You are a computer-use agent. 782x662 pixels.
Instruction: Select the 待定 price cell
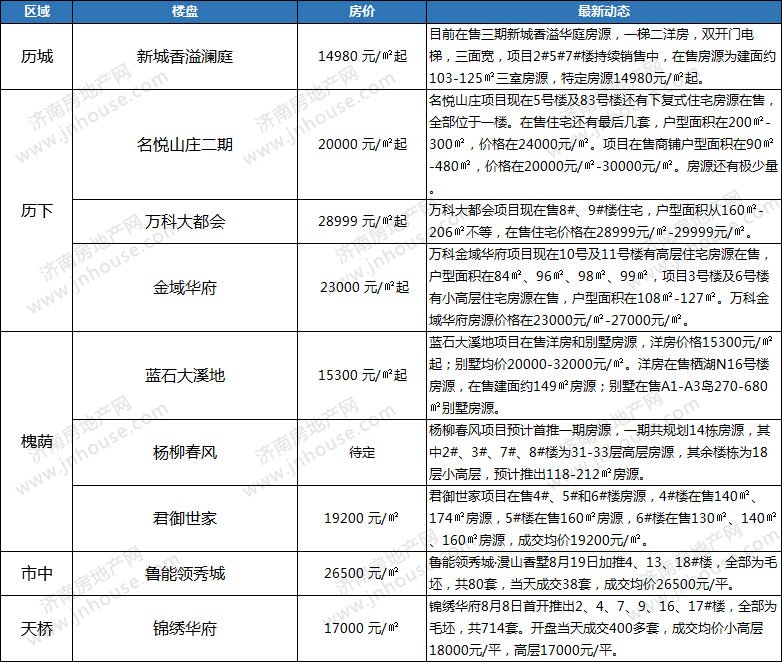362,452
